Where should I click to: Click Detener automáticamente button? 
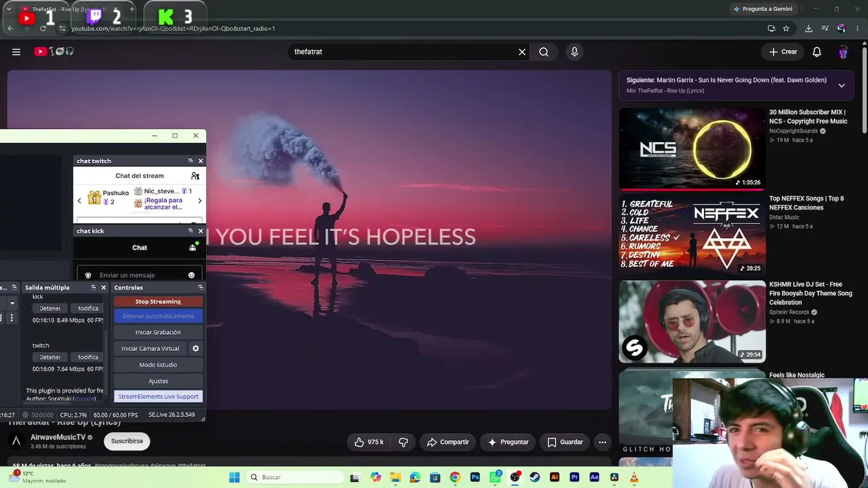158,316
